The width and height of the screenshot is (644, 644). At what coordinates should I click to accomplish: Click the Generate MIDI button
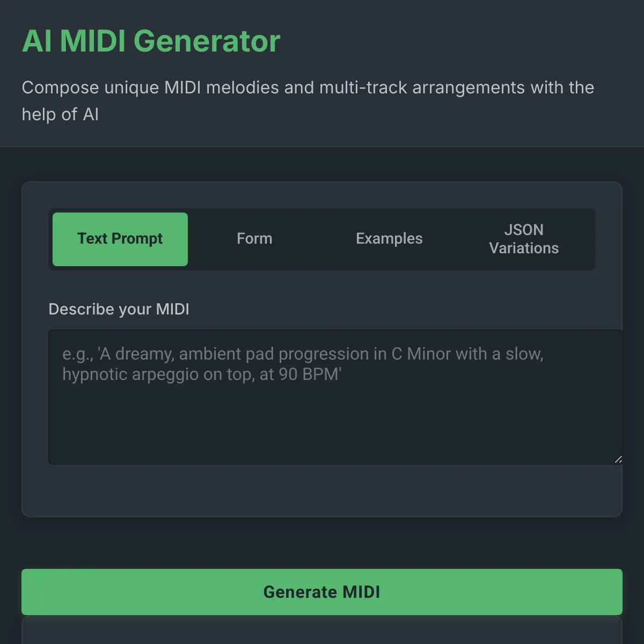click(322, 592)
